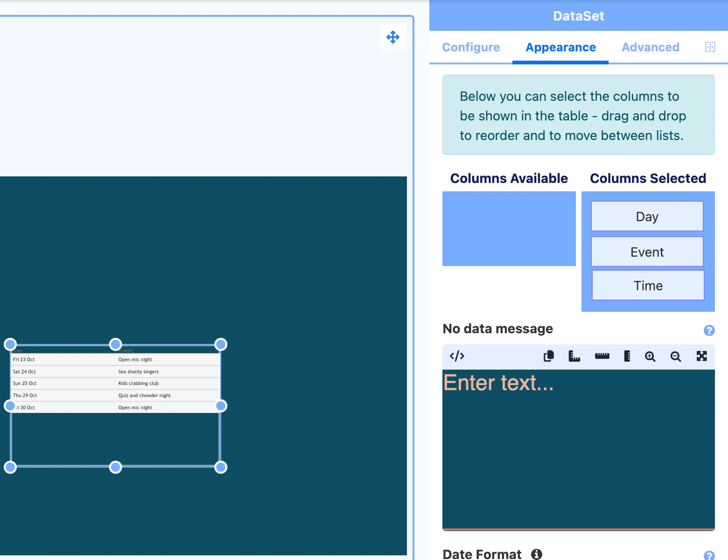Click the combined L-shaped ruler icon
This screenshot has width=728, height=560.
pyautogui.click(x=574, y=357)
